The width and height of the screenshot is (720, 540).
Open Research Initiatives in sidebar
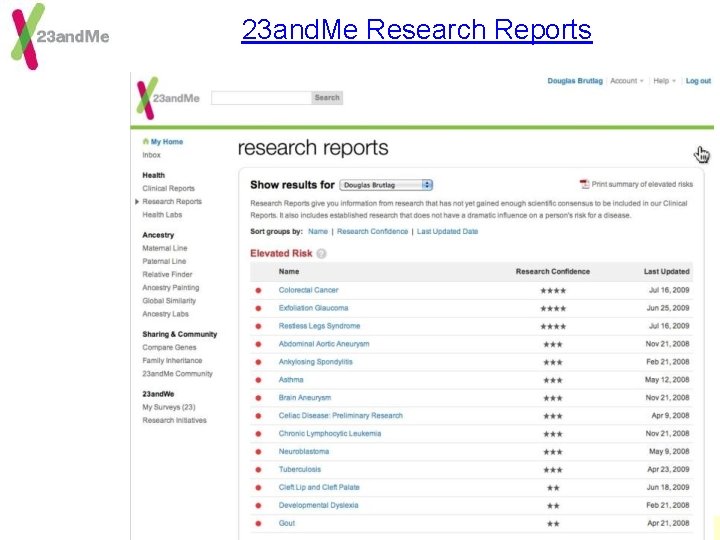[x=174, y=421]
